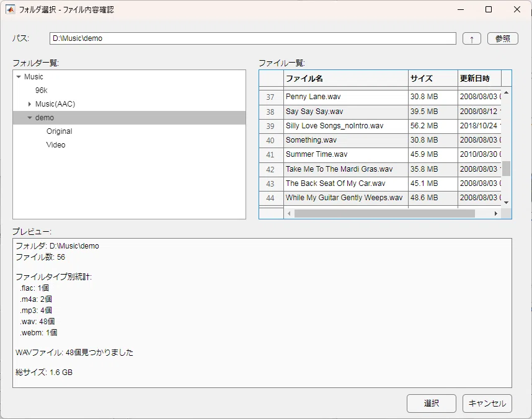Click the 2010/08/30 date cell

coord(479,154)
